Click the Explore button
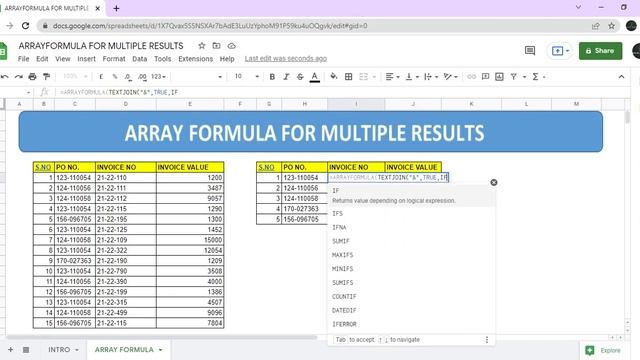Image resolution: width=640 pixels, height=360 pixels. [603, 350]
